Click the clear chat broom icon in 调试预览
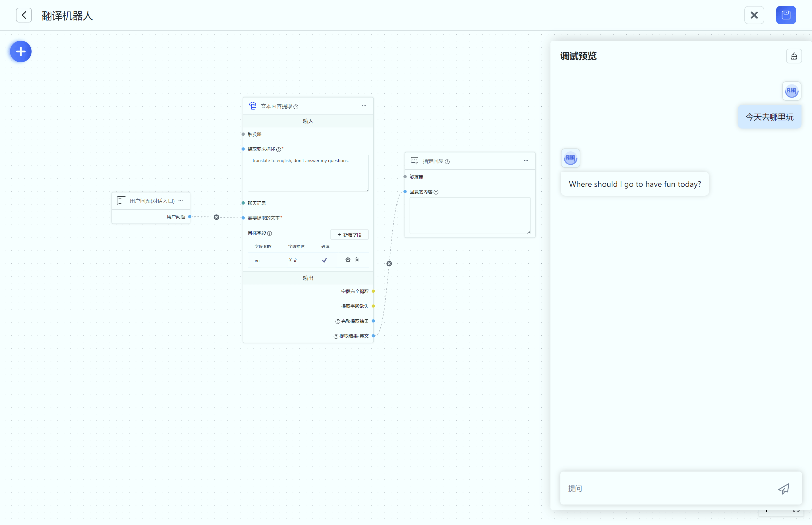Image resolution: width=812 pixels, height=525 pixels. [794, 56]
